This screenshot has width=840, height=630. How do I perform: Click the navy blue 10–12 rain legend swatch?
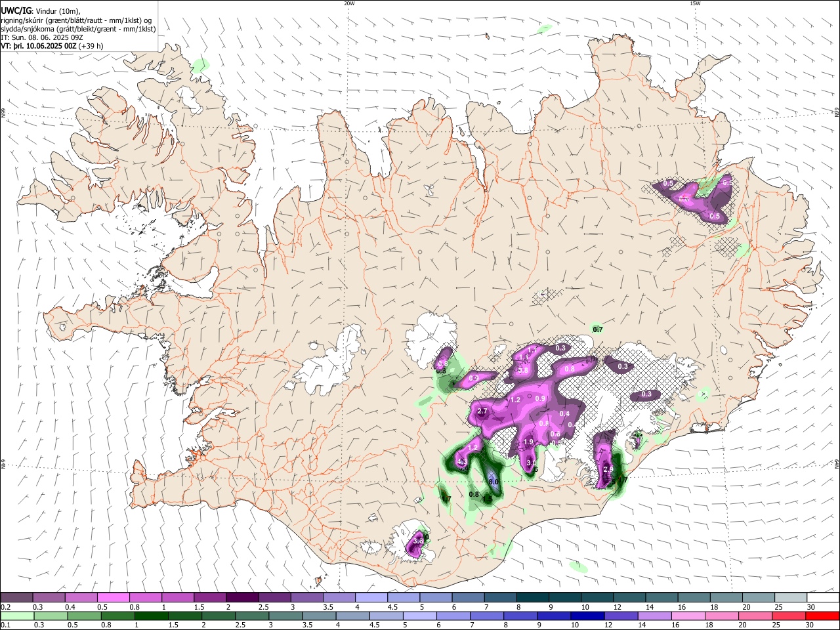pyautogui.click(x=587, y=616)
